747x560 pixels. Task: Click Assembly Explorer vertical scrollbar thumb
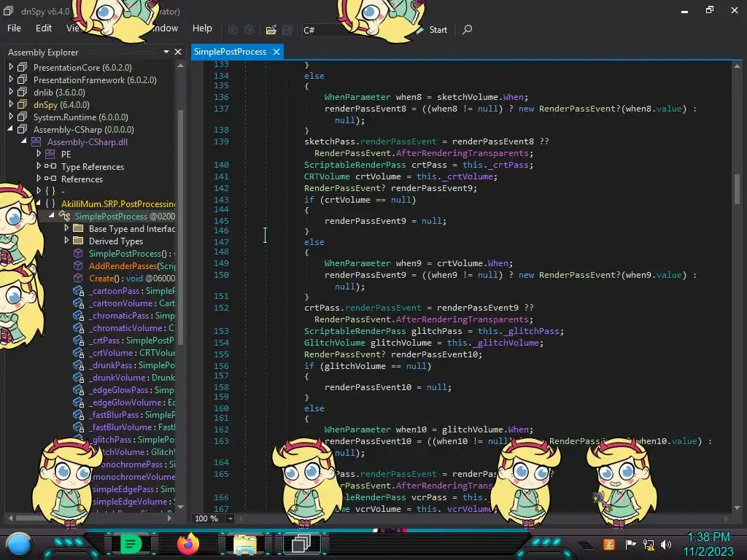point(181,227)
